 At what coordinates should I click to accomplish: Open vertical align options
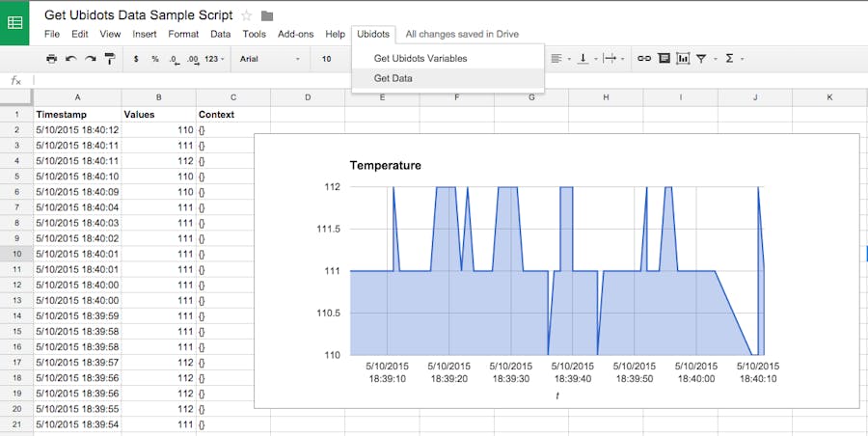tap(586, 58)
